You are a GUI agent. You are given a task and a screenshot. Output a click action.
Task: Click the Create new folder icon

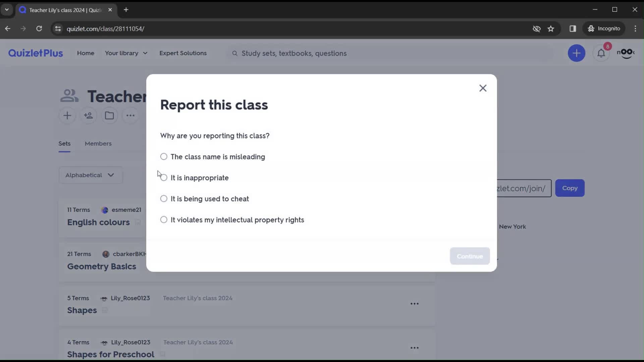109,116
